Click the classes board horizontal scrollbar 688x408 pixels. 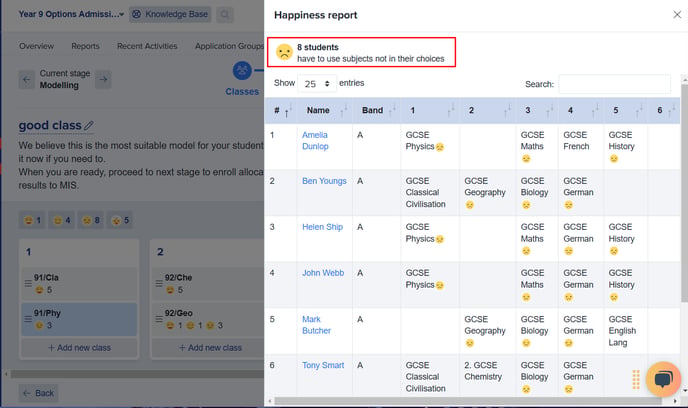pyautogui.click(x=137, y=374)
